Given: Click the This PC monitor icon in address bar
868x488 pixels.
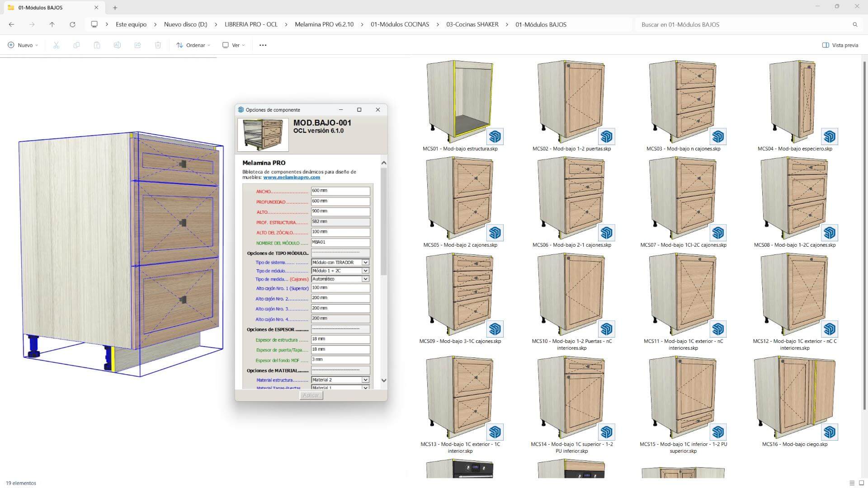Looking at the screenshot, I should coord(94,24).
